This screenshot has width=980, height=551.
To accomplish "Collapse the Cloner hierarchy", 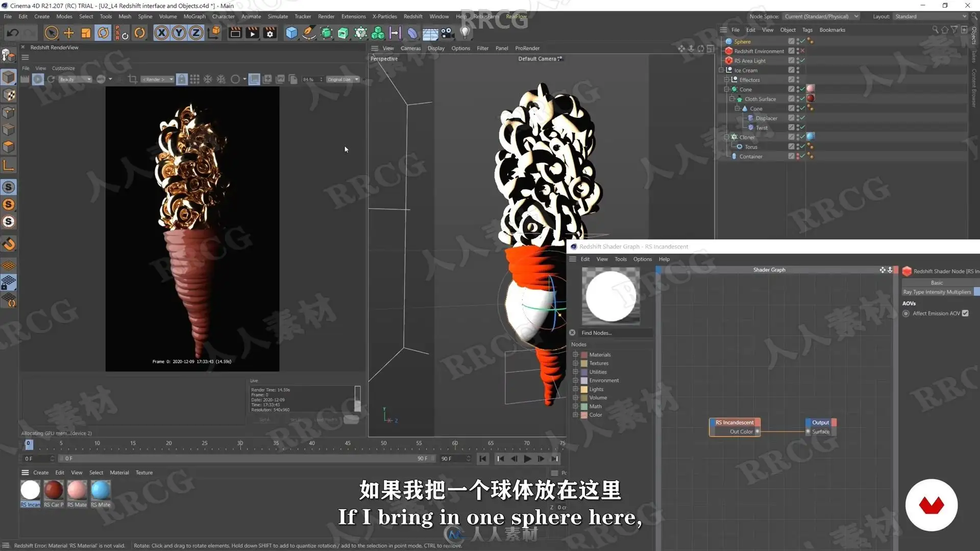I will click(726, 137).
